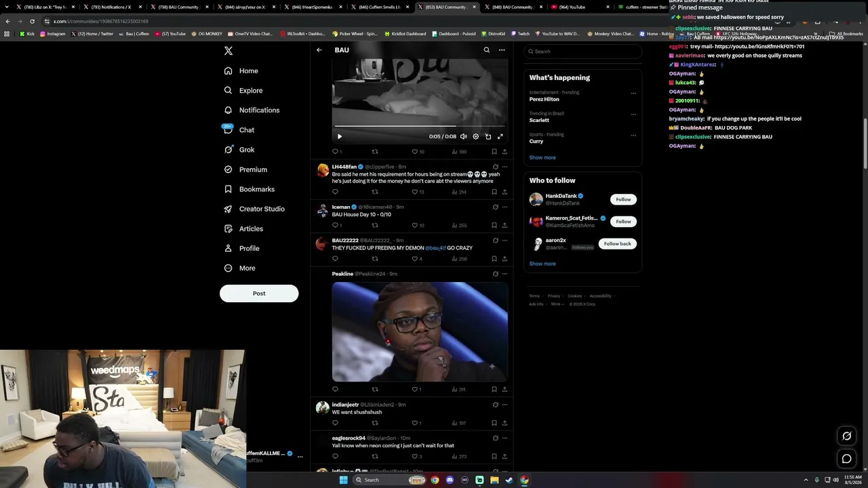This screenshot has height=488, width=868.
Task: Open the @bau_4lf mention link
Action: 435,248
